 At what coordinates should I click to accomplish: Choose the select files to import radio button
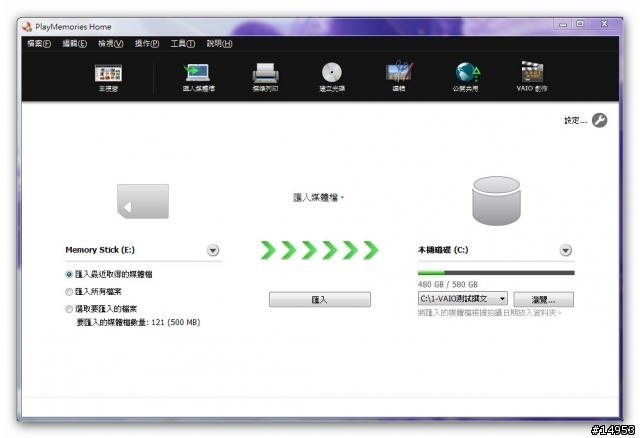(69, 309)
